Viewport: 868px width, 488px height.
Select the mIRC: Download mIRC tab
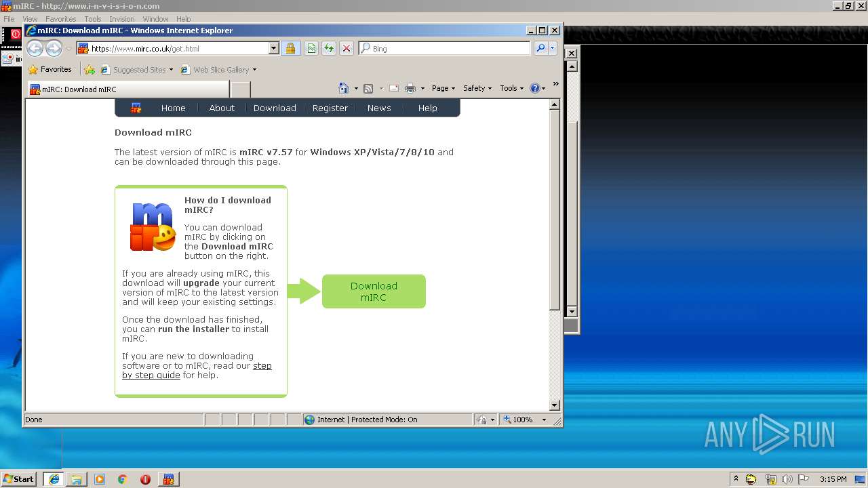point(128,89)
